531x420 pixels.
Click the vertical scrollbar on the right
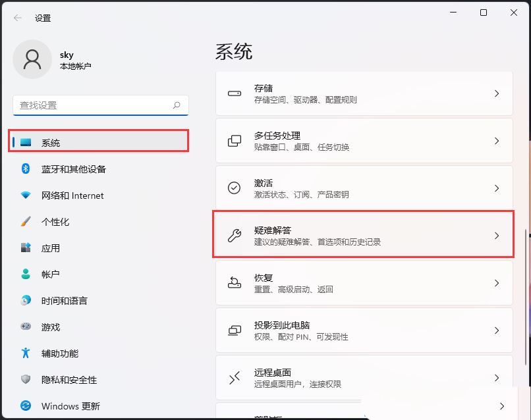(525, 263)
